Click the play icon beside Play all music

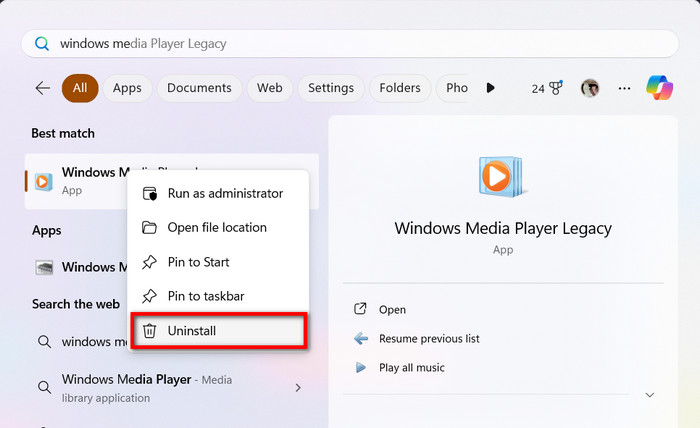[x=360, y=368]
